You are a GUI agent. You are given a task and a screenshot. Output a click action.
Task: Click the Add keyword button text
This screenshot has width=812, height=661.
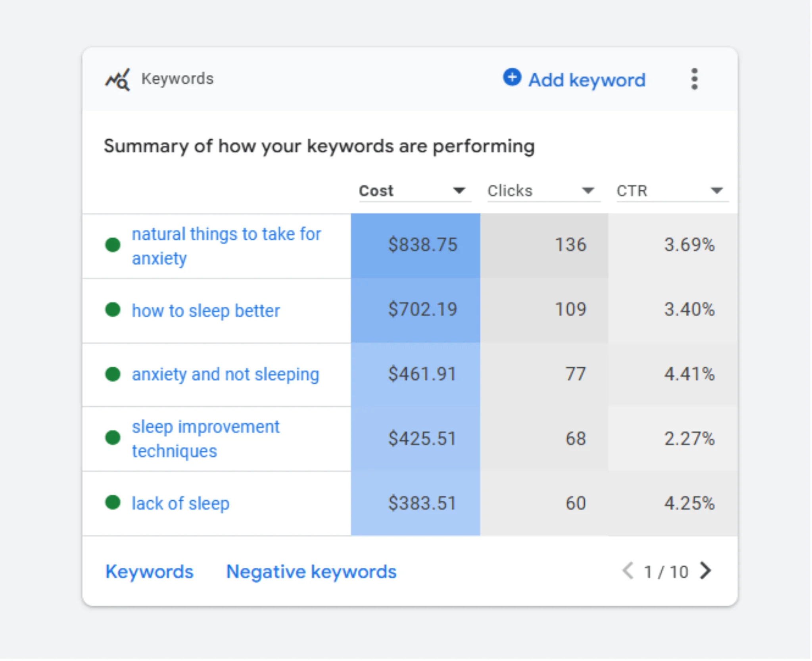[x=587, y=80]
